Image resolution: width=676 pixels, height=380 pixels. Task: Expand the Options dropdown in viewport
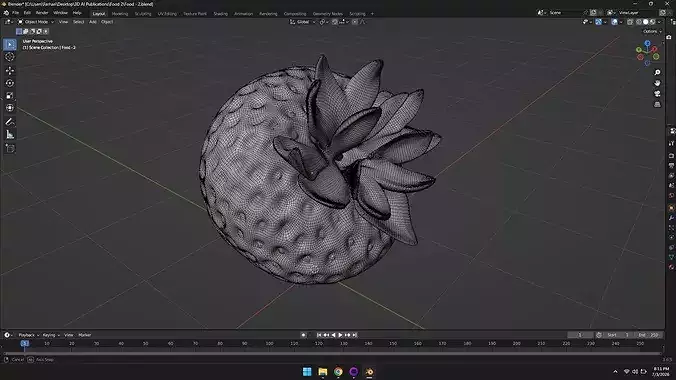[651, 31]
